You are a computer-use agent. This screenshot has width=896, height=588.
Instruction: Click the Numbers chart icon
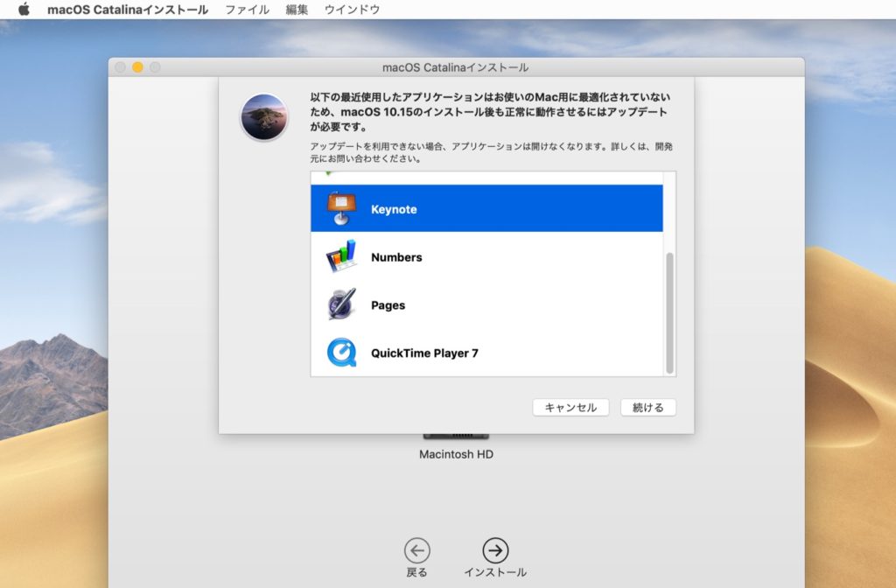pyautogui.click(x=341, y=257)
